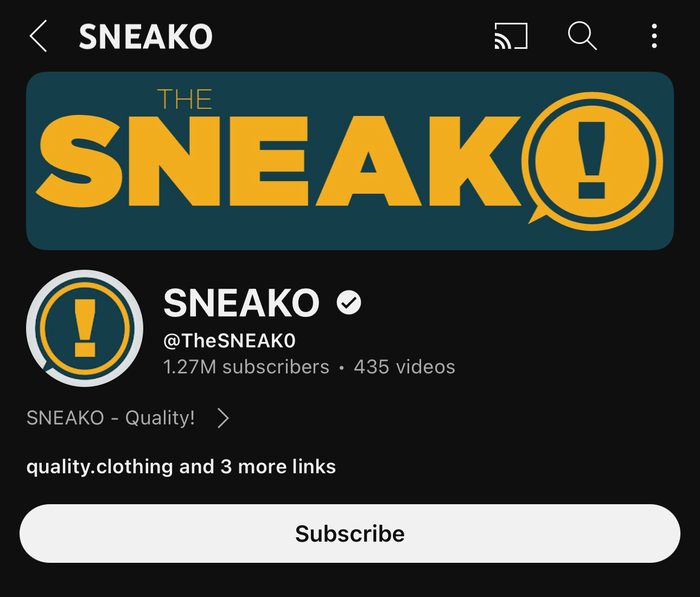Click the verified checkmark badge
Screen dimensions: 700x597
[349, 302]
